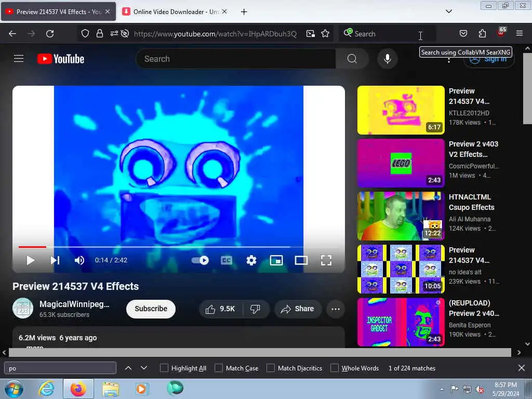The width and height of the screenshot is (532, 399).
Task: Click the Sign in button
Action: coord(489,59)
